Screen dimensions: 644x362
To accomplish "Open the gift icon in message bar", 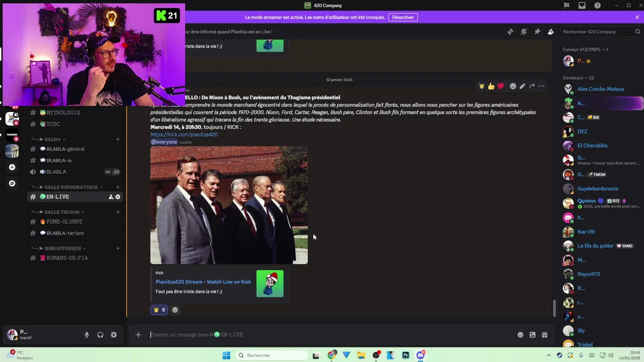I will [x=544, y=335].
